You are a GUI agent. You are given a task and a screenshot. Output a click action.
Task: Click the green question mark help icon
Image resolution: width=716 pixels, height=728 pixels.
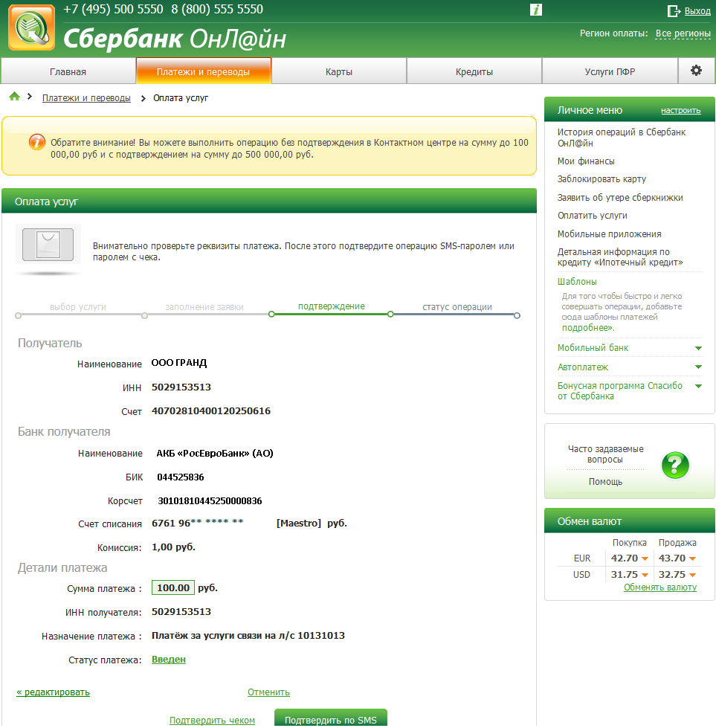tap(675, 466)
